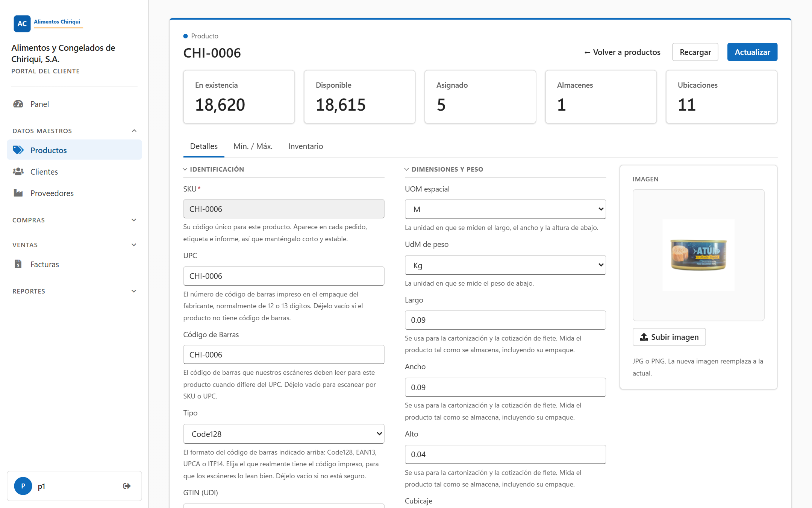The width and height of the screenshot is (812, 508).
Task: Open Proveedores in the sidebar
Action: click(x=74, y=193)
